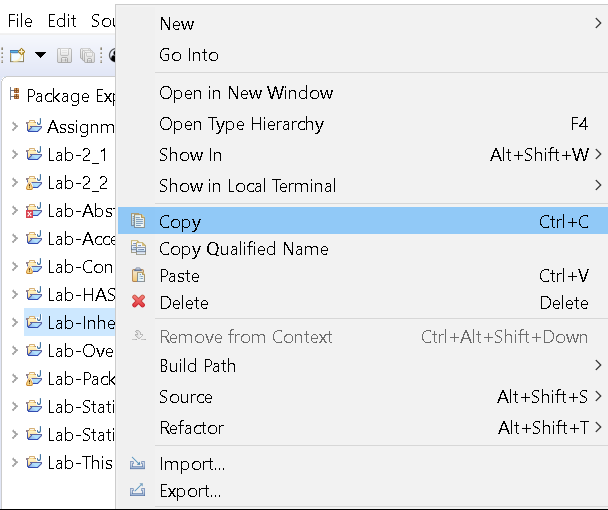This screenshot has height=510, width=608.
Task: Open the Edit menu
Action: point(62,21)
